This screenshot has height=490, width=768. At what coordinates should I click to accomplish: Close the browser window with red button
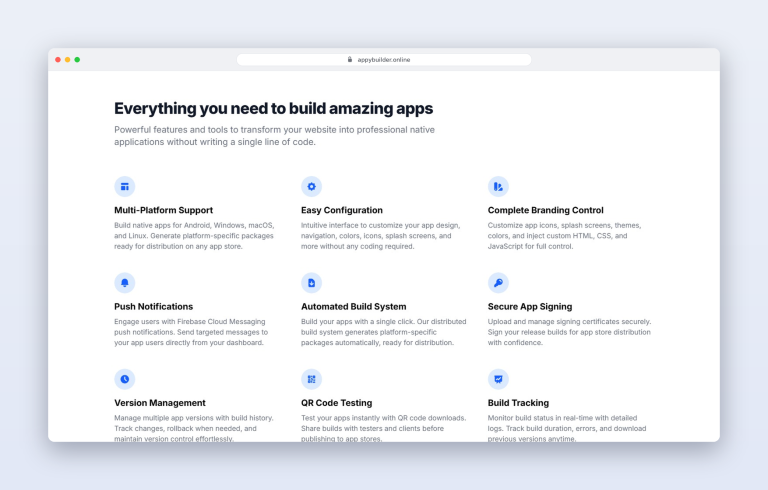click(58, 59)
